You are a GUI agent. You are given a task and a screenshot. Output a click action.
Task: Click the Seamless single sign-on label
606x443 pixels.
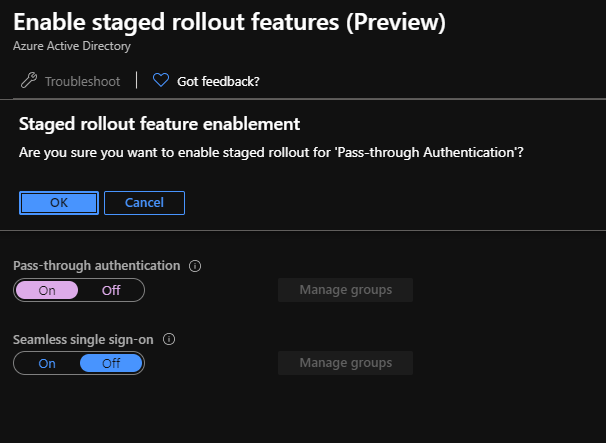click(83, 339)
